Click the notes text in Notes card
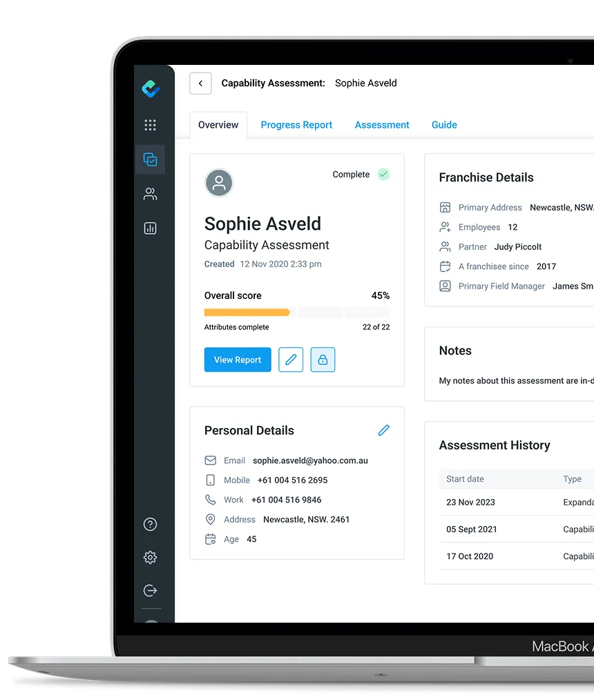 [x=516, y=381]
